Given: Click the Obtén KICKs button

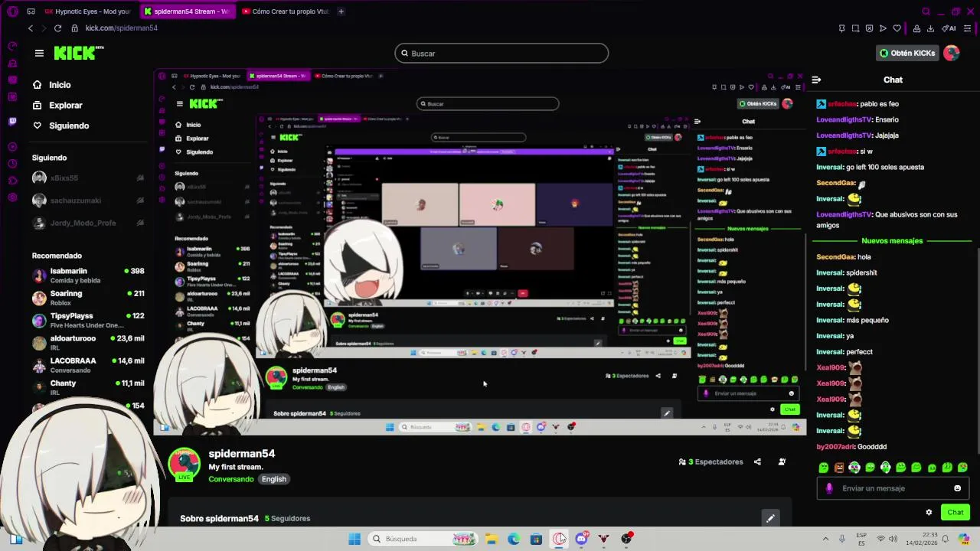Looking at the screenshot, I should coord(907,53).
